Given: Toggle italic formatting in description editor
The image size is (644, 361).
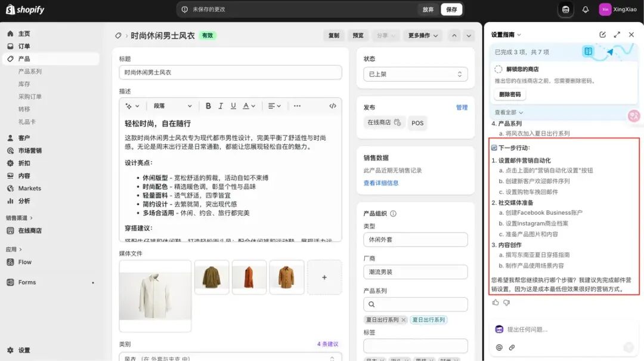Looking at the screenshot, I should 221,106.
